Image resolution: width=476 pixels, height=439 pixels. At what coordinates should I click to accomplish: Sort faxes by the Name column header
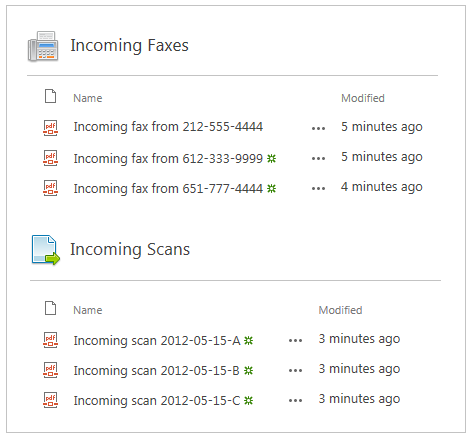click(x=88, y=98)
